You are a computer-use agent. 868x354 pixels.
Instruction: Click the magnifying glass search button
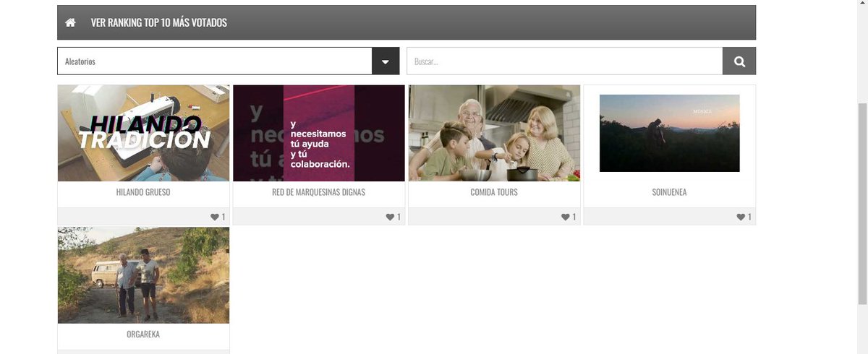(739, 61)
